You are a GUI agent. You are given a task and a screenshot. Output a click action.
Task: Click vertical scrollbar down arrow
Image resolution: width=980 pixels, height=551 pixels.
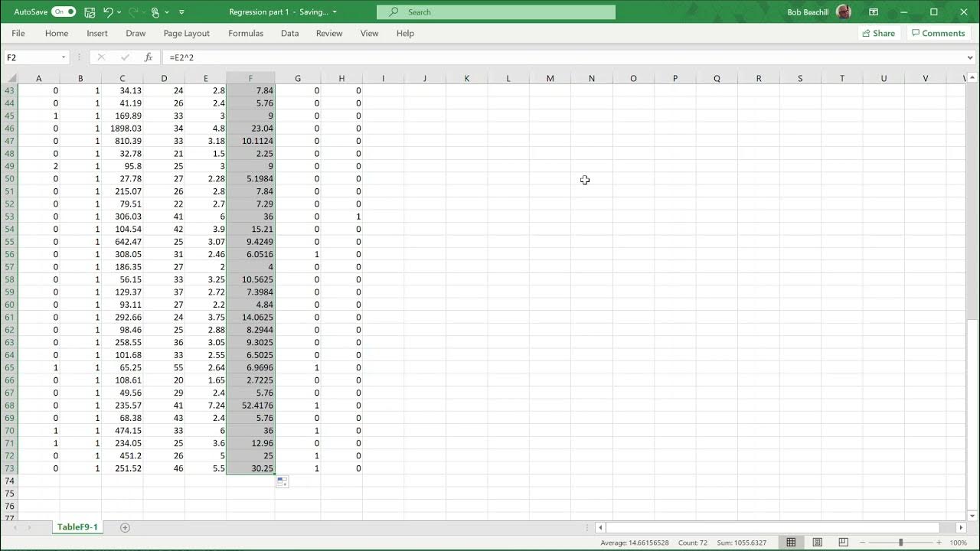point(973,515)
